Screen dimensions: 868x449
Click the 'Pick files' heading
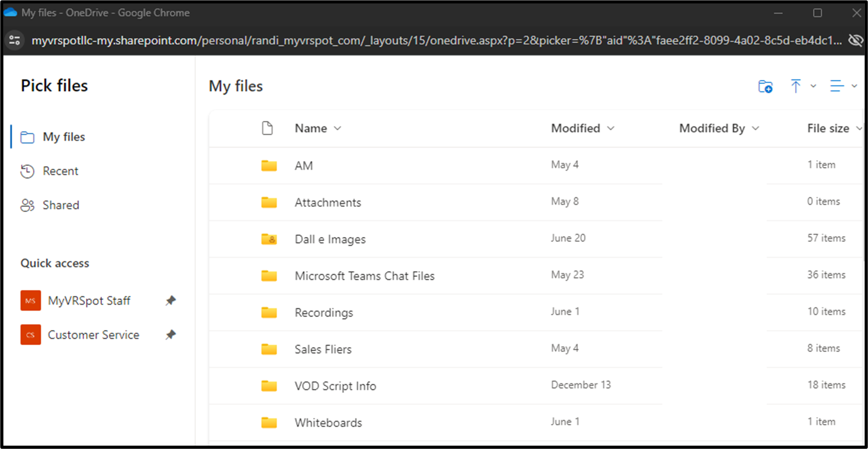click(x=54, y=86)
